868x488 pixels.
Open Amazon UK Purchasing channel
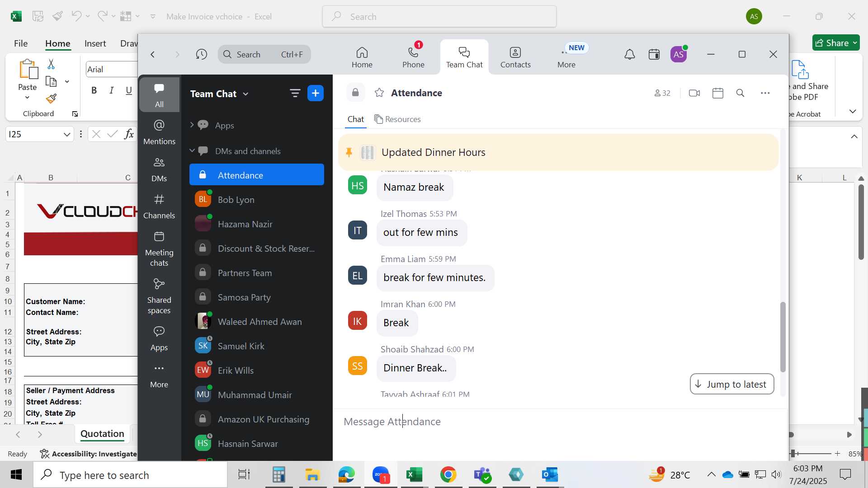257,419
